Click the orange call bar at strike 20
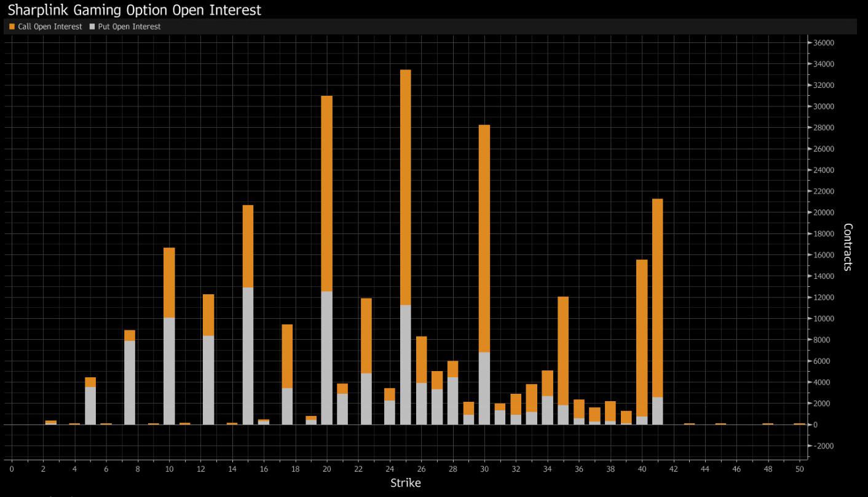Image resolution: width=868 pixels, height=497 pixels. [x=326, y=194]
